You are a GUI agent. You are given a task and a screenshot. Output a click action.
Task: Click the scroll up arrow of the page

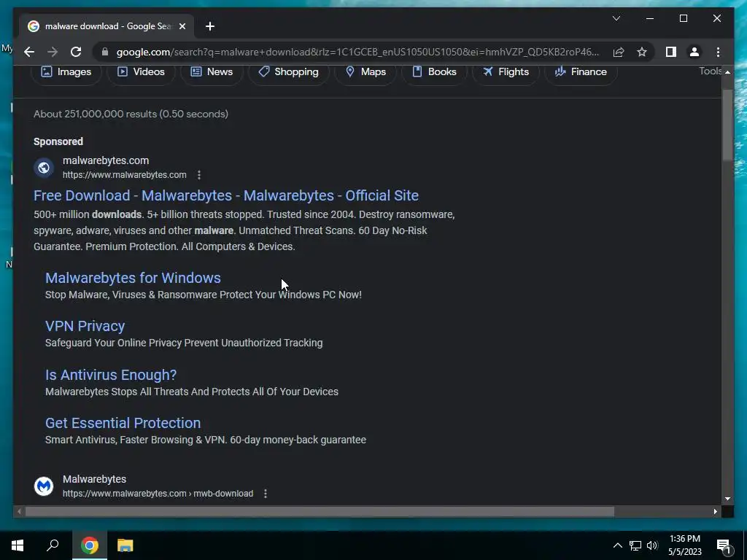pyautogui.click(x=727, y=72)
